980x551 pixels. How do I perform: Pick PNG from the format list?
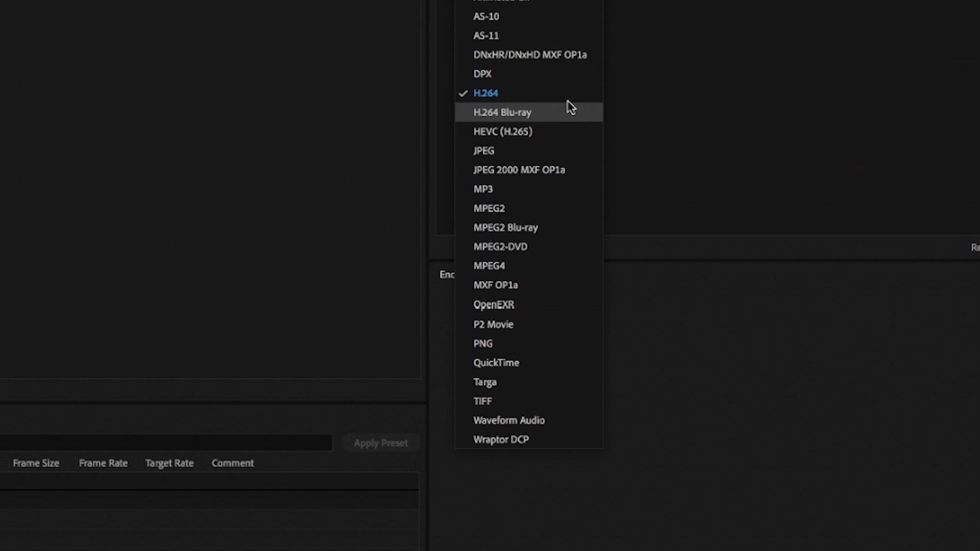coord(529,344)
